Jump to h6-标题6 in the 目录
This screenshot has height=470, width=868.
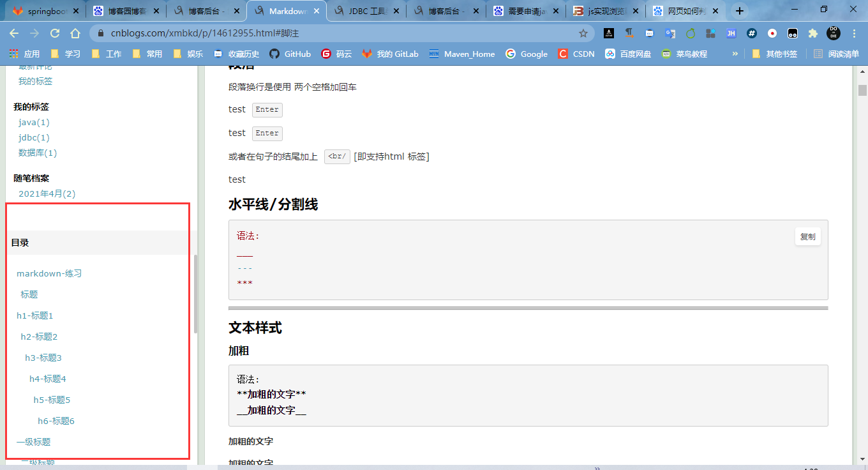click(x=56, y=421)
